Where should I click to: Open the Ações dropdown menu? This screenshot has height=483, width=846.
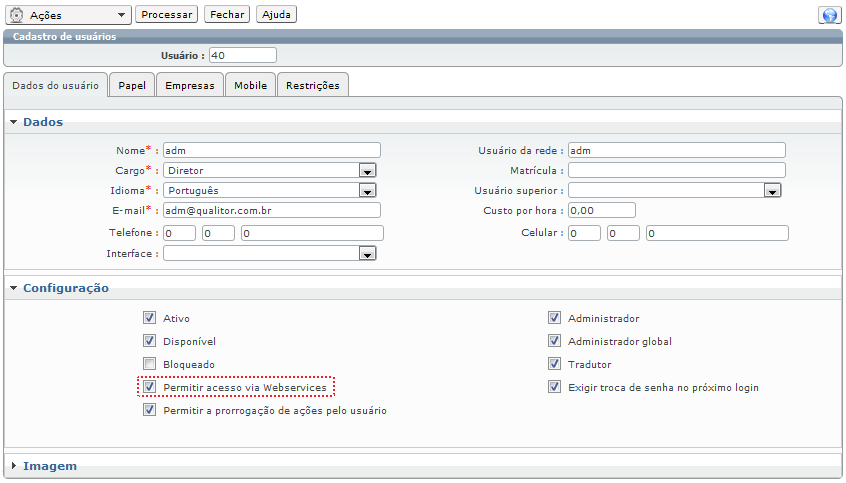click(x=122, y=15)
